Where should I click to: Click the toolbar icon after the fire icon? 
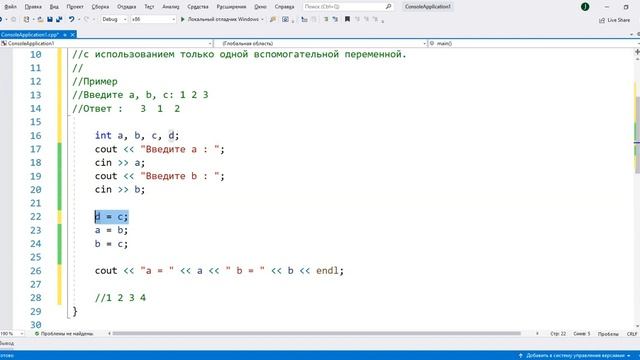coord(285,19)
